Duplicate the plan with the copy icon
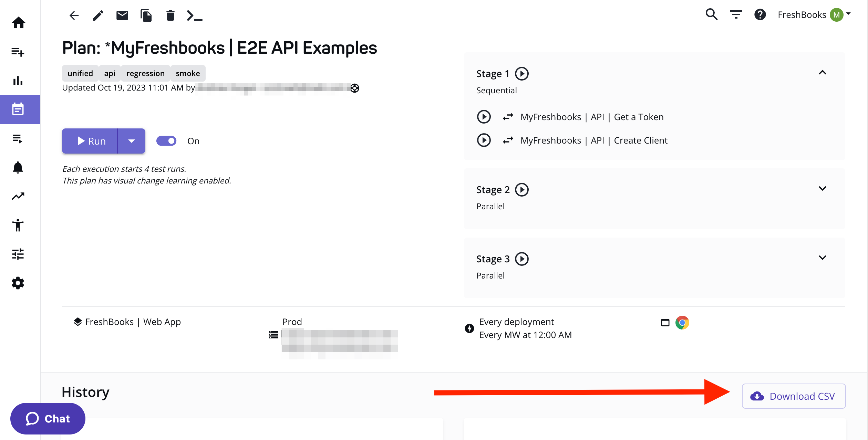This screenshot has width=868, height=440. (146, 15)
